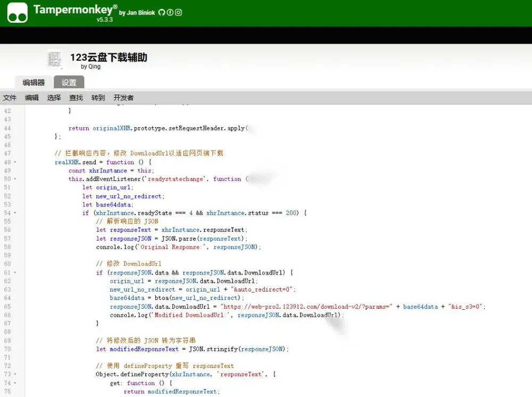This screenshot has width=532, height=397.
Task: Click the 'const xhrInstance = this' line
Action: pos(111,171)
